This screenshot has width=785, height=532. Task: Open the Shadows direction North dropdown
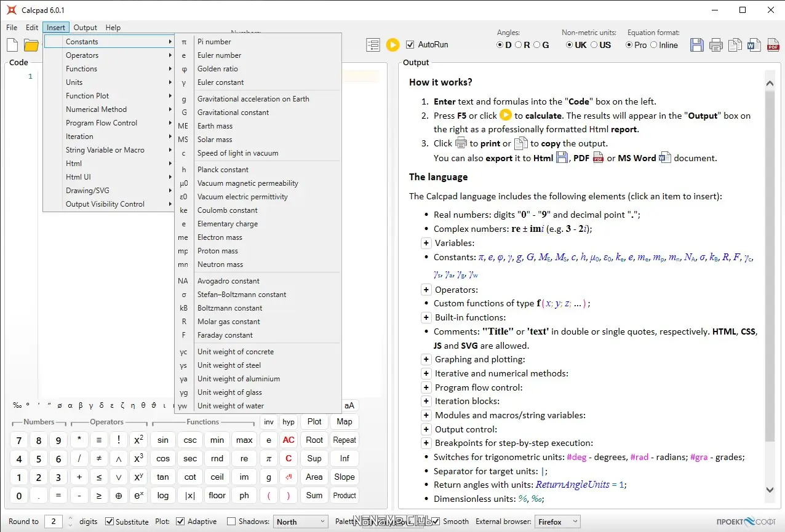(x=301, y=522)
